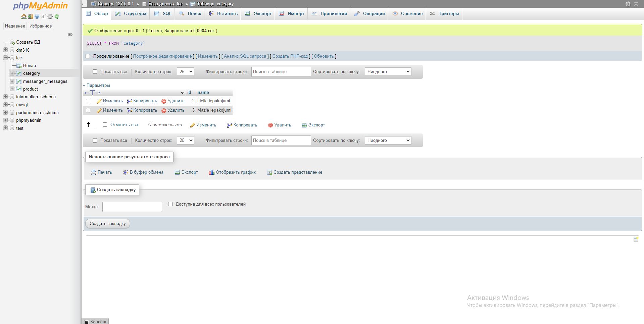Open the top sort by key dropdown
The image size is (644, 324).
(x=388, y=71)
